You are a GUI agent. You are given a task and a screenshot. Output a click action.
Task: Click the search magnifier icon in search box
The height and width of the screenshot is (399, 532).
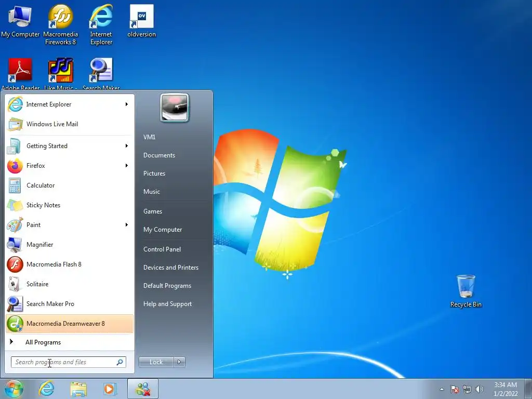120,362
